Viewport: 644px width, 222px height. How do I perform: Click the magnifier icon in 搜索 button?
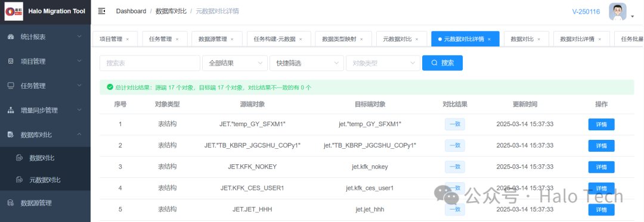coord(434,63)
